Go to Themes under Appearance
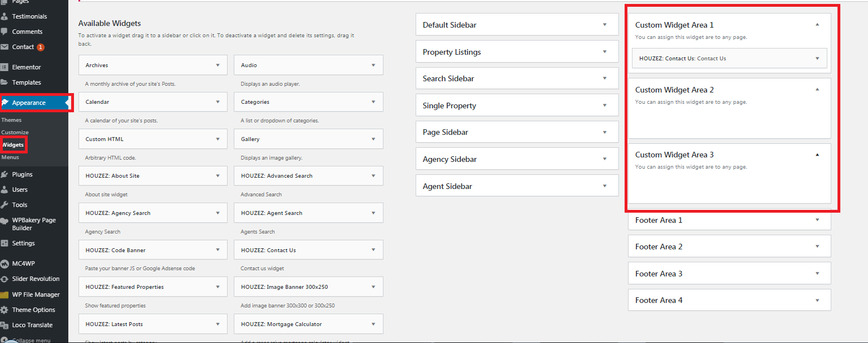 click(x=11, y=120)
